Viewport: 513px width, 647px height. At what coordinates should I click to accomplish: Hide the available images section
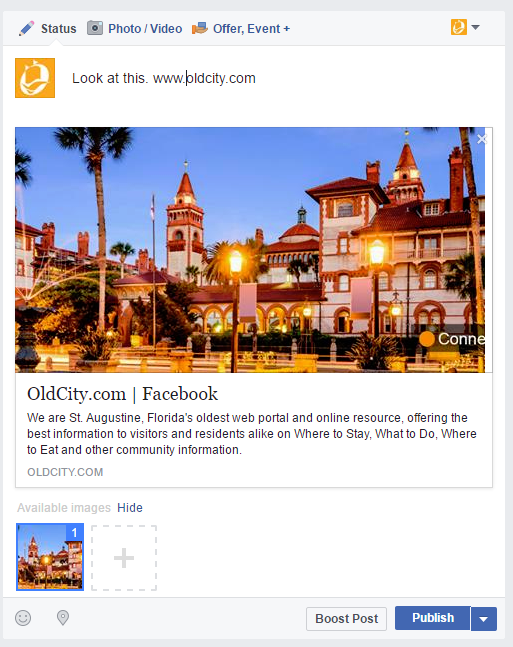coord(130,508)
